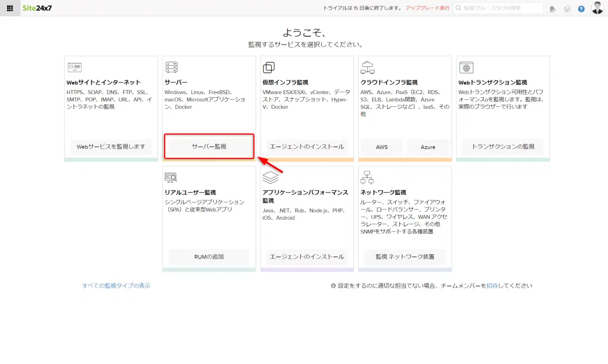This screenshot has width=608, height=364.
Task: Click the リアルユーザー監視 heading
Action: pyautogui.click(x=191, y=192)
